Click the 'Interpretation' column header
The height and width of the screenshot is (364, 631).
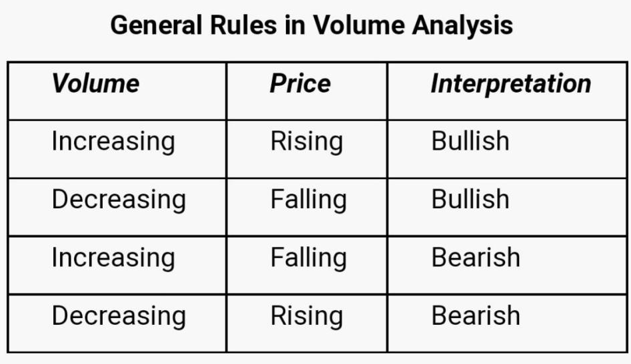coord(510,84)
